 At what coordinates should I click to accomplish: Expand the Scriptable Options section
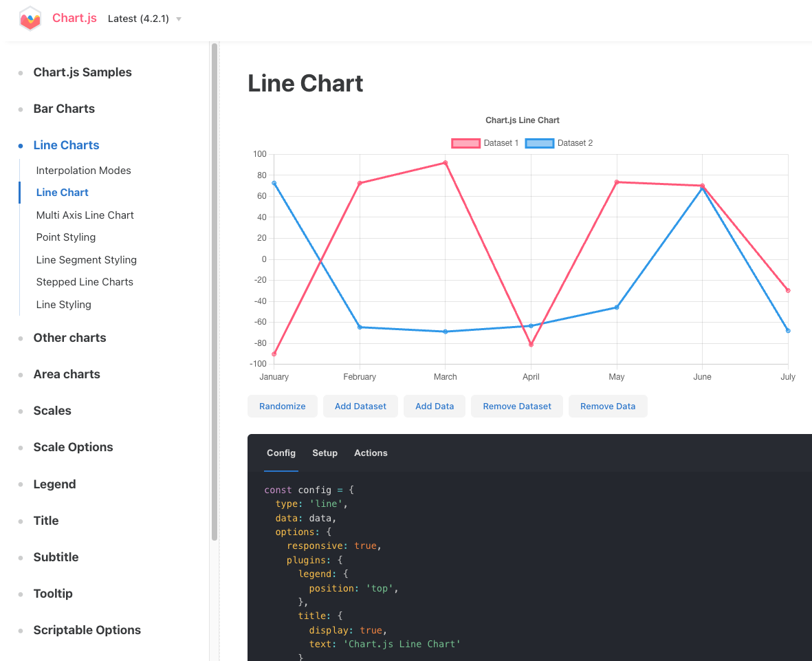click(x=87, y=630)
